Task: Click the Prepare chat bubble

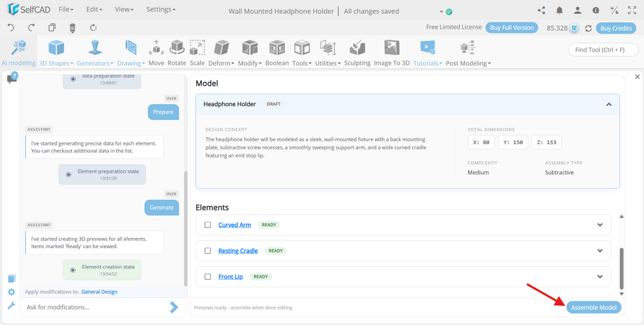Action: (164, 112)
